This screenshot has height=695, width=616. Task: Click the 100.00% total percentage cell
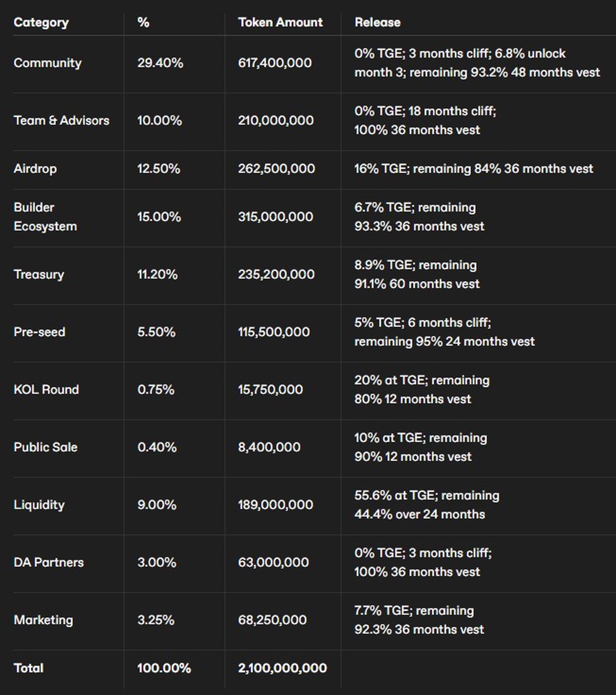(x=164, y=668)
